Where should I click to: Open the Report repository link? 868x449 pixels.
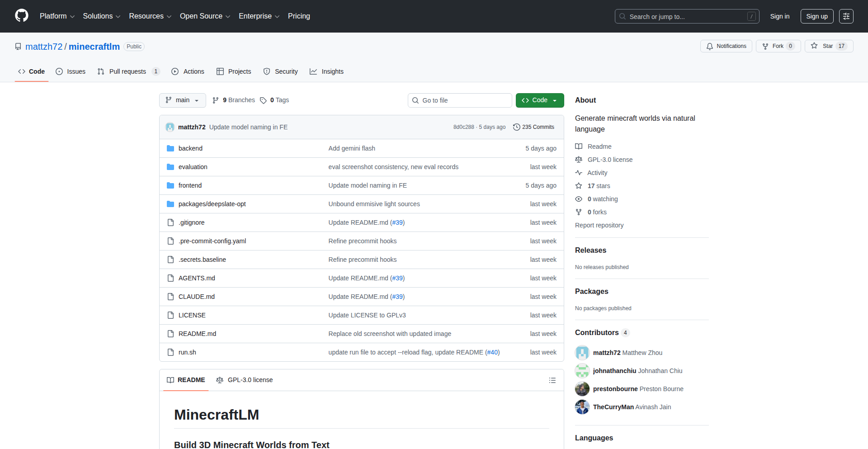pyautogui.click(x=599, y=225)
